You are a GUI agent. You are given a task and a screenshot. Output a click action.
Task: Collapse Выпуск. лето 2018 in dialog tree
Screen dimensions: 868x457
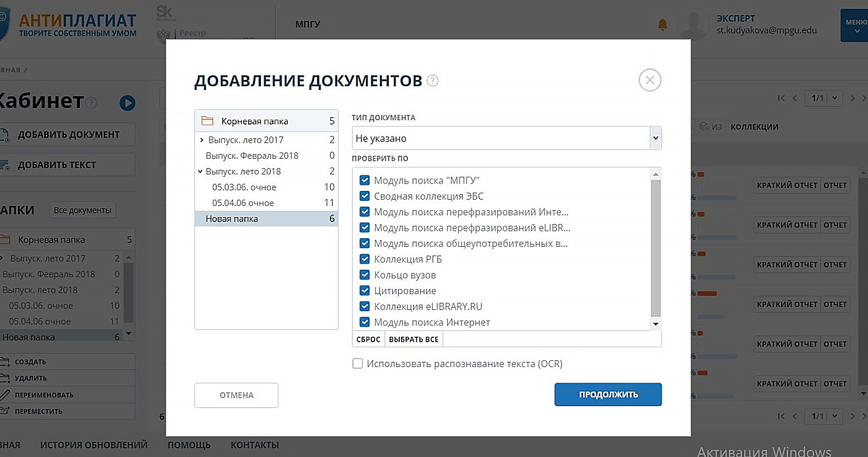200,171
